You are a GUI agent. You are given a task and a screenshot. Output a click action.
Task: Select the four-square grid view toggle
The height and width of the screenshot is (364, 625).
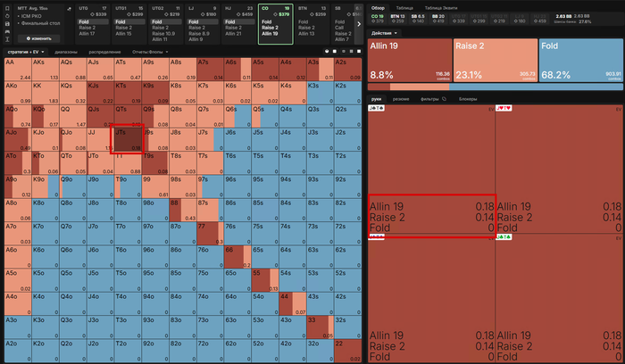coord(351,52)
